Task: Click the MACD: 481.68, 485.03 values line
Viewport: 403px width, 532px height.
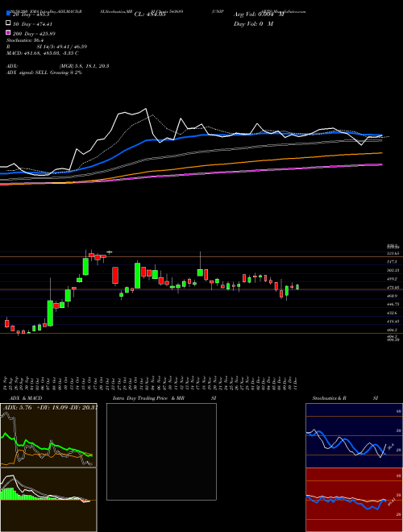Action: (43, 53)
